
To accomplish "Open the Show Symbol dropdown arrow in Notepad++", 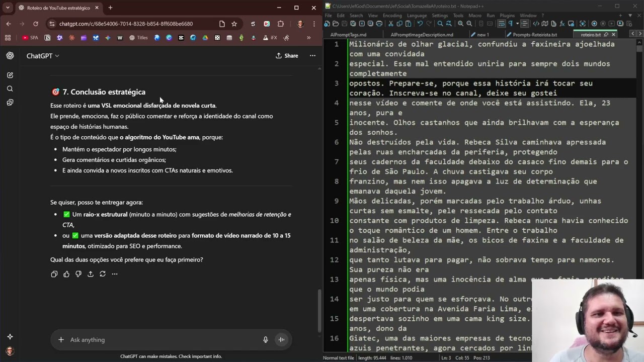I will (x=518, y=24).
